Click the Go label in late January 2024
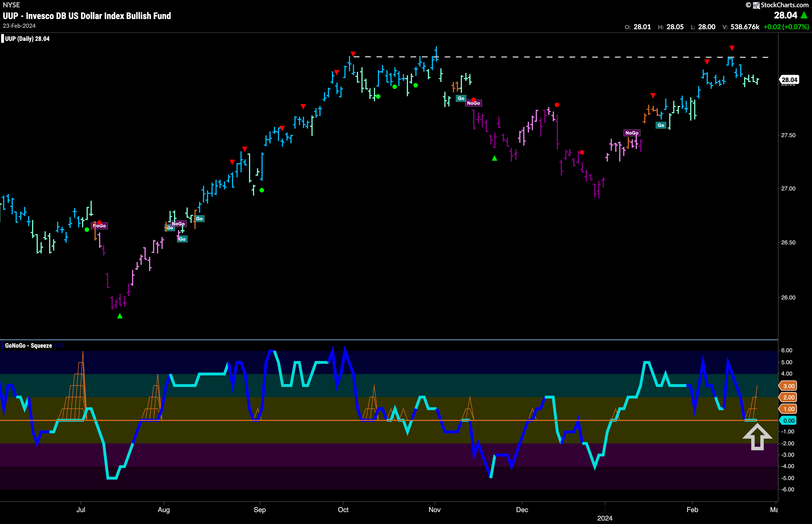Image resolution: width=812 pixels, height=524 pixels. 661,125
